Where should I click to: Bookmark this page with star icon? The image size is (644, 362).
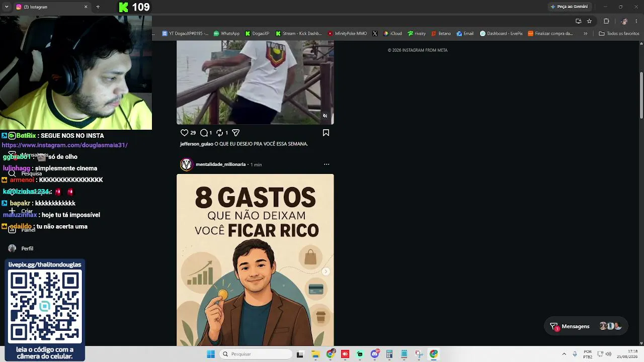tap(589, 21)
